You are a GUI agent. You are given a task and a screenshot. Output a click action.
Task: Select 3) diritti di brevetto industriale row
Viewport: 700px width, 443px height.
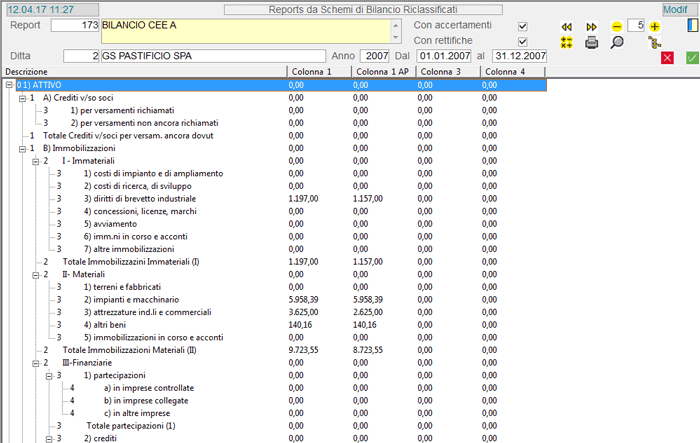point(140,198)
